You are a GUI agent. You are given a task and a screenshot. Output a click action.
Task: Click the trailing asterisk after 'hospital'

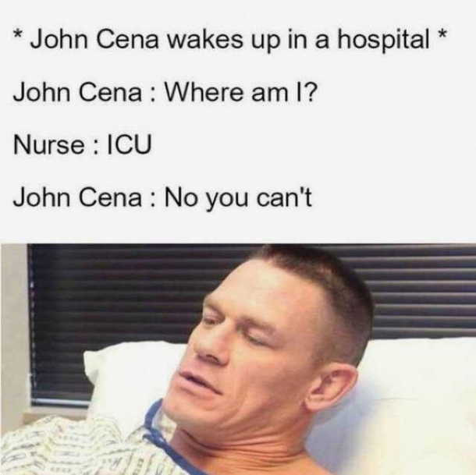point(443,34)
